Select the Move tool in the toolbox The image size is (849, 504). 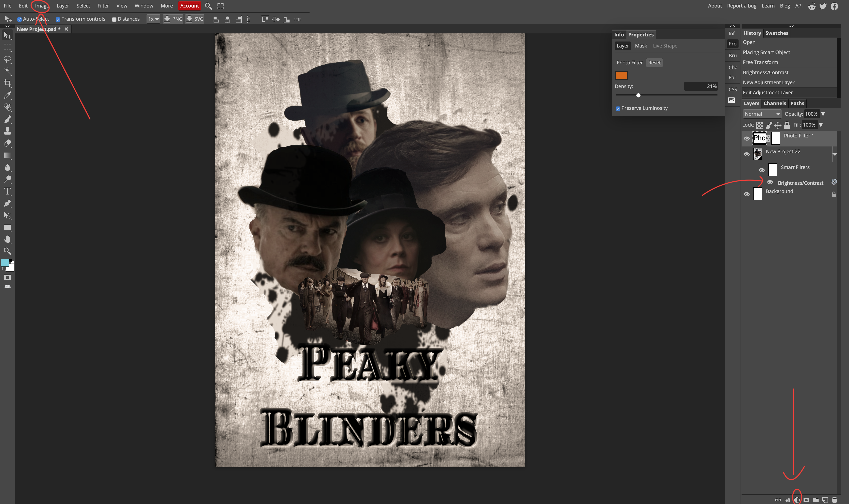tap(8, 35)
